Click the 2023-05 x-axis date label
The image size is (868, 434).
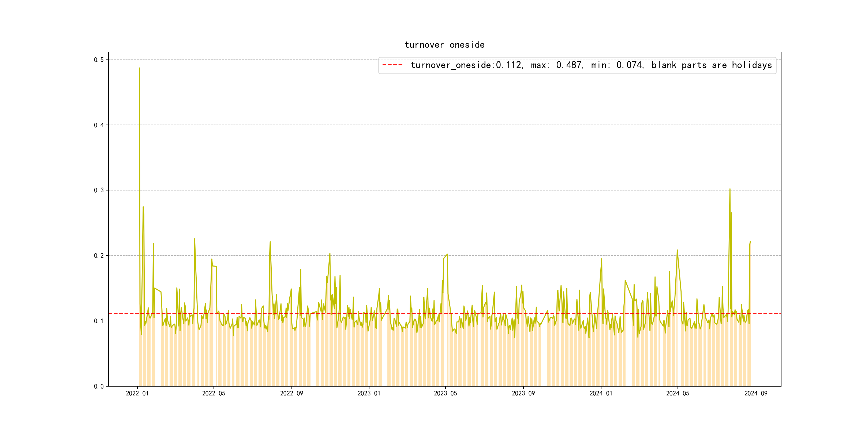(x=445, y=393)
